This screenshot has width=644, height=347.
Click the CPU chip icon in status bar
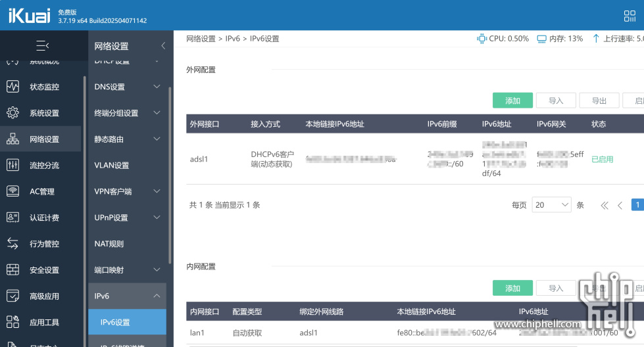pyautogui.click(x=482, y=39)
